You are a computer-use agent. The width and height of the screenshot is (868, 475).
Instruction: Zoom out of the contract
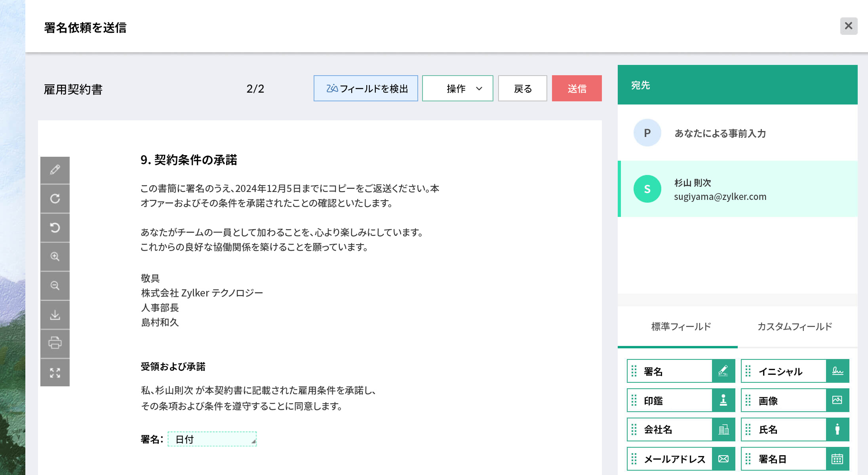click(x=55, y=285)
